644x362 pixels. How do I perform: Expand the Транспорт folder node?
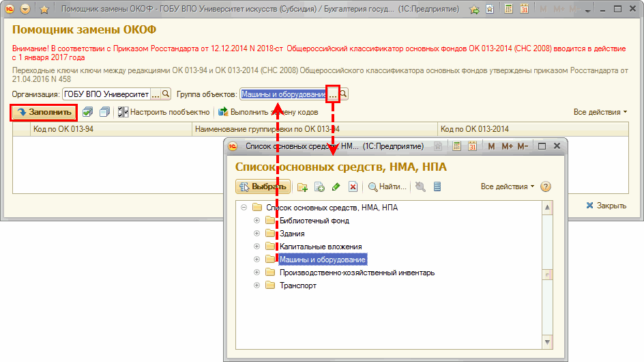tap(257, 286)
